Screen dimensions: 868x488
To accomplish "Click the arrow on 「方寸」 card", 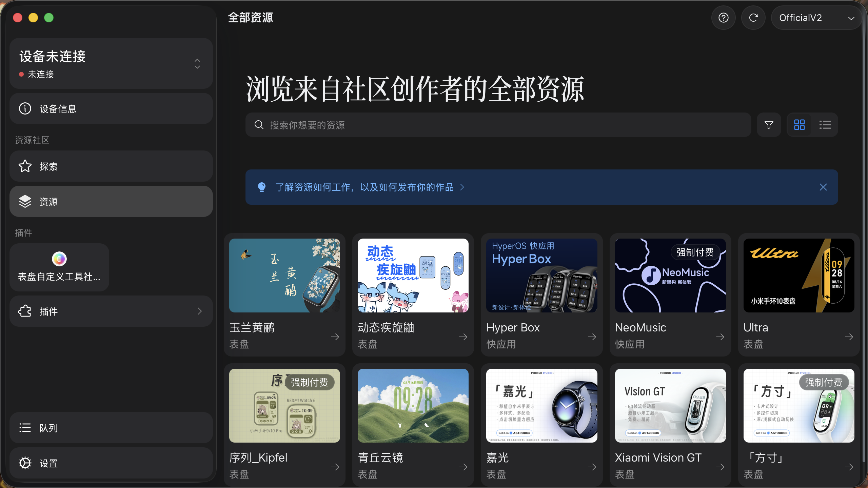I will (849, 467).
